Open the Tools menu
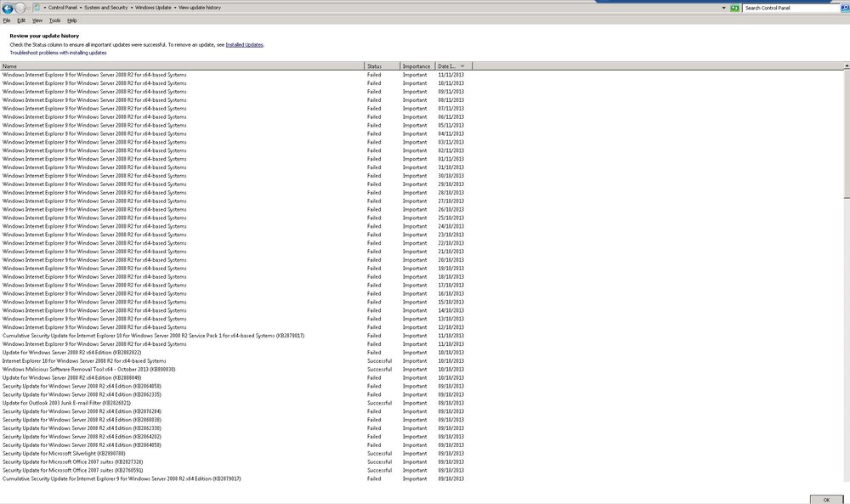850x504 pixels. coord(54,20)
